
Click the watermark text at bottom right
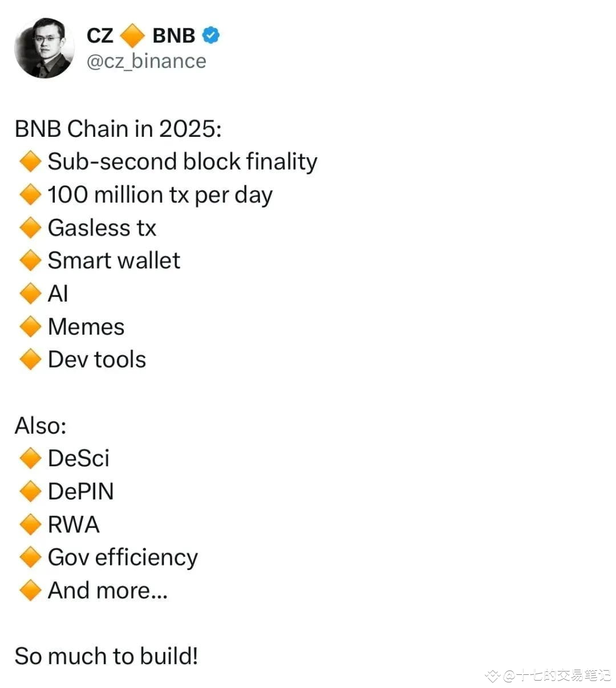[548, 675]
